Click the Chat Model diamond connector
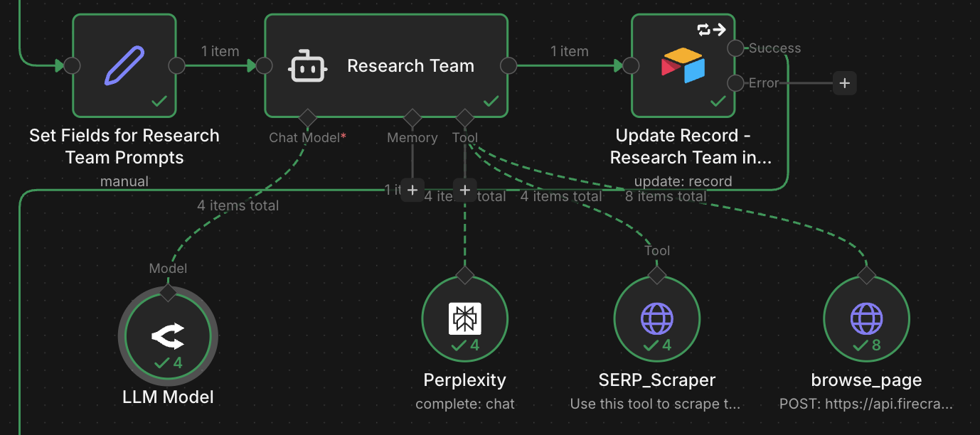Screen dimensions: 980x435 [307, 117]
